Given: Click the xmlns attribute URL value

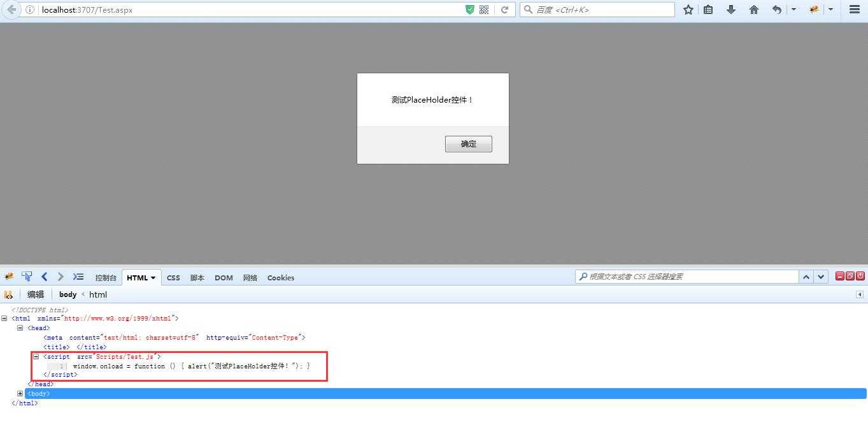Looking at the screenshot, I should [x=117, y=319].
